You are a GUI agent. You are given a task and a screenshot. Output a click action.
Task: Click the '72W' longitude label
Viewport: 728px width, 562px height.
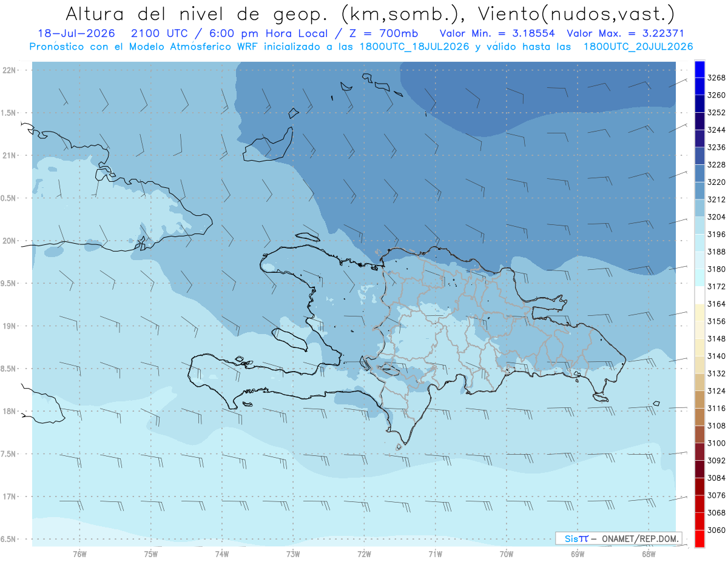click(x=365, y=554)
